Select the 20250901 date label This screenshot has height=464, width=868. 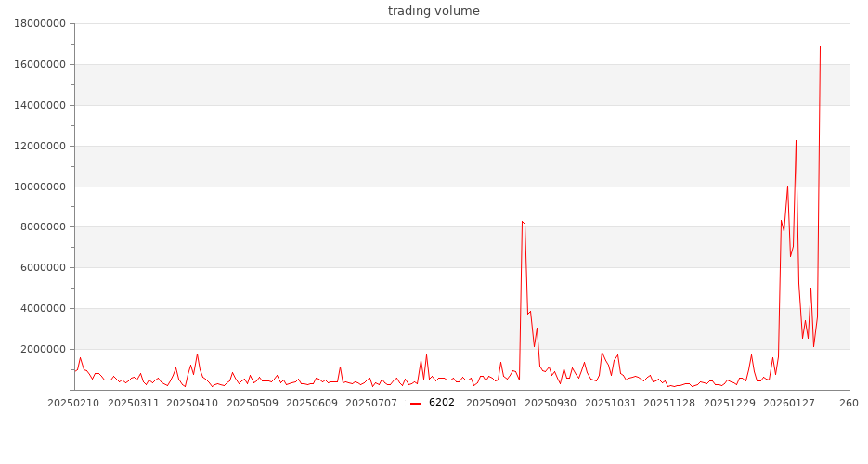point(491,403)
